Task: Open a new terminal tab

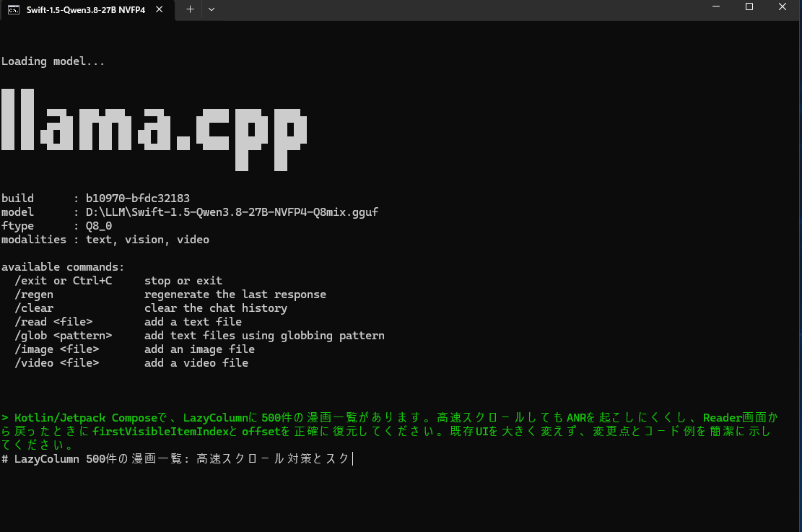Action: click(191, 9)
